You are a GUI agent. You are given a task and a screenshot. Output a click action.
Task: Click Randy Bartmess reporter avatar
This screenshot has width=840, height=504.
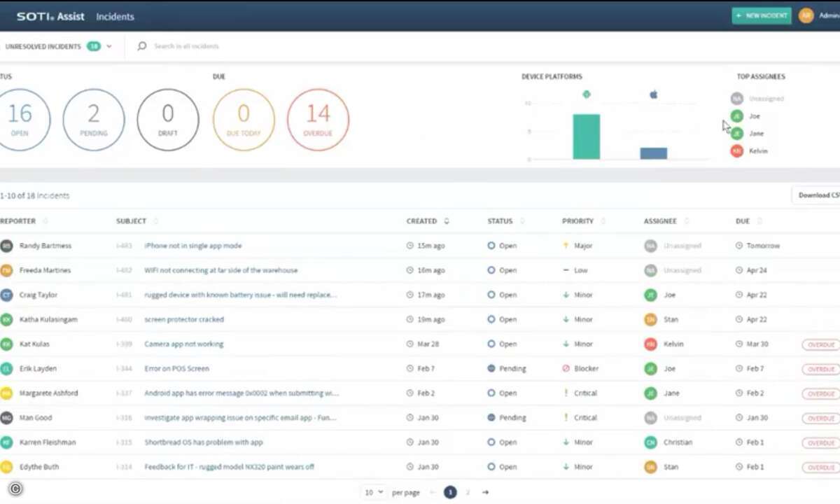[6, 246]
